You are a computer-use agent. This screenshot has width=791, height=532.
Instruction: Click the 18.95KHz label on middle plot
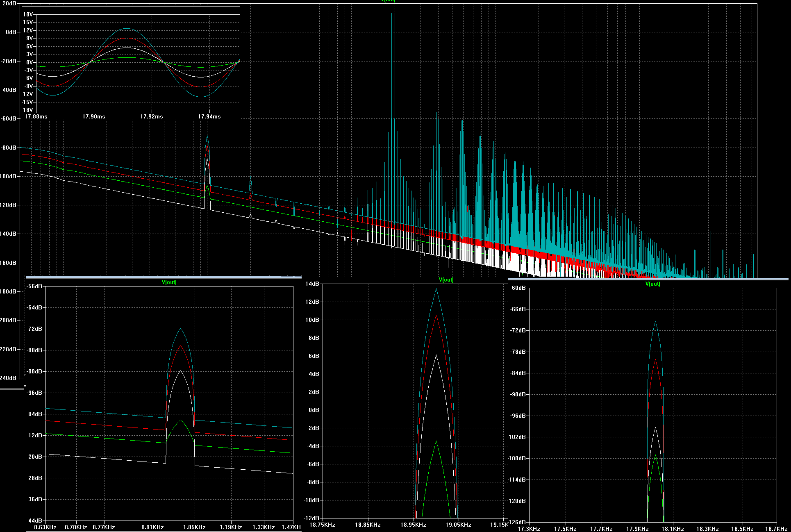click(x=414, y=525)
